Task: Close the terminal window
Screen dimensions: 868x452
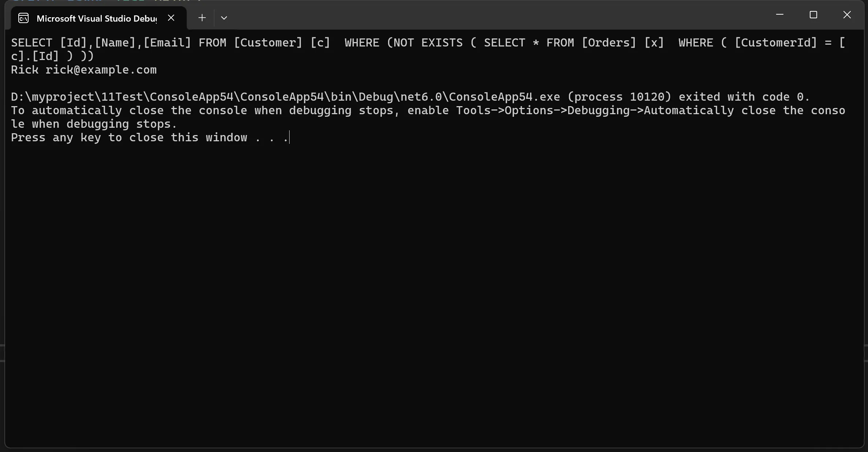Action: point(847,15)
